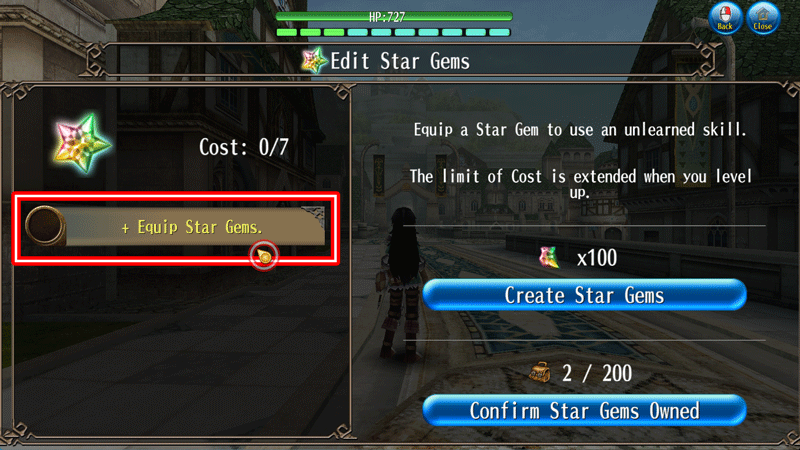The width and height of the screenshot is (800, 450).
Task: Click the Cost: 0/7 label
Action: (x=243, y=147)
